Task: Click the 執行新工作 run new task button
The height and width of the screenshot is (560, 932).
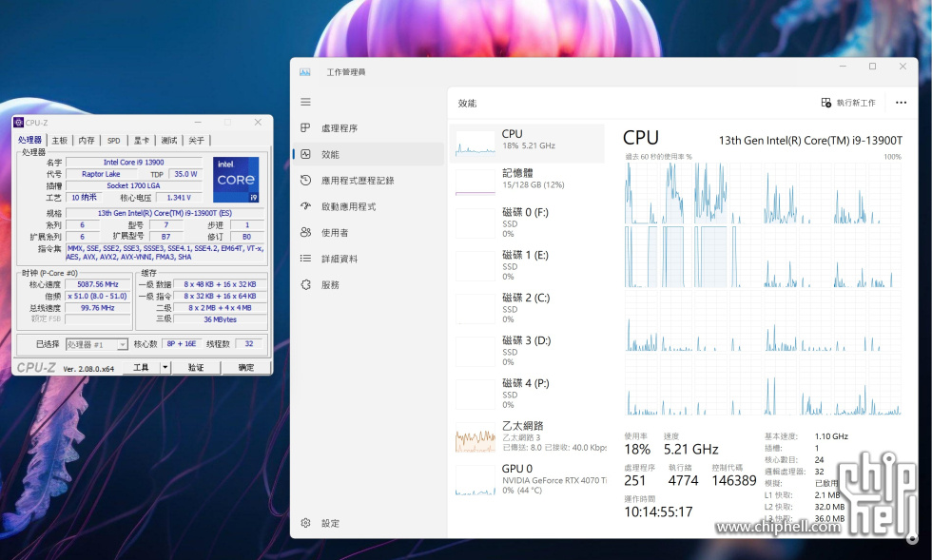Action: coord(848,103)
